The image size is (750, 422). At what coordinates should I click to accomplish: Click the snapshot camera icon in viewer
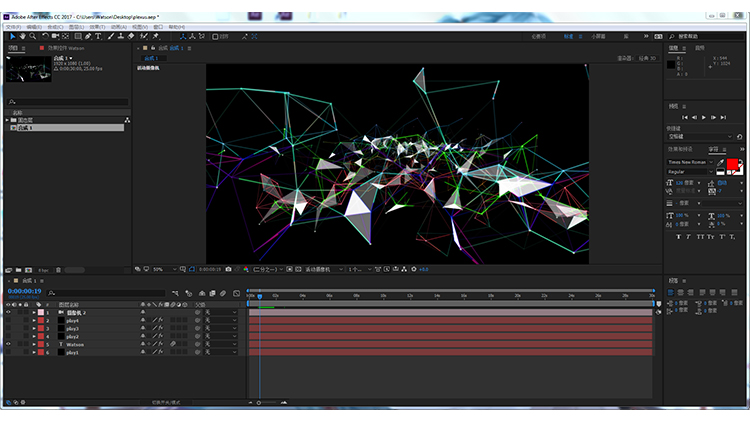pos(228,269)
